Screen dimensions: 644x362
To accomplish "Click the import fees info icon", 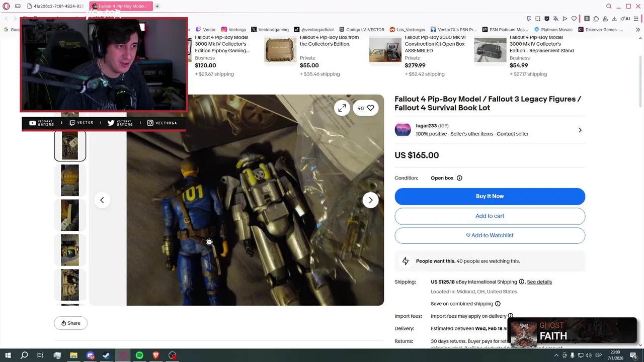I will click(x=510, y=316).
